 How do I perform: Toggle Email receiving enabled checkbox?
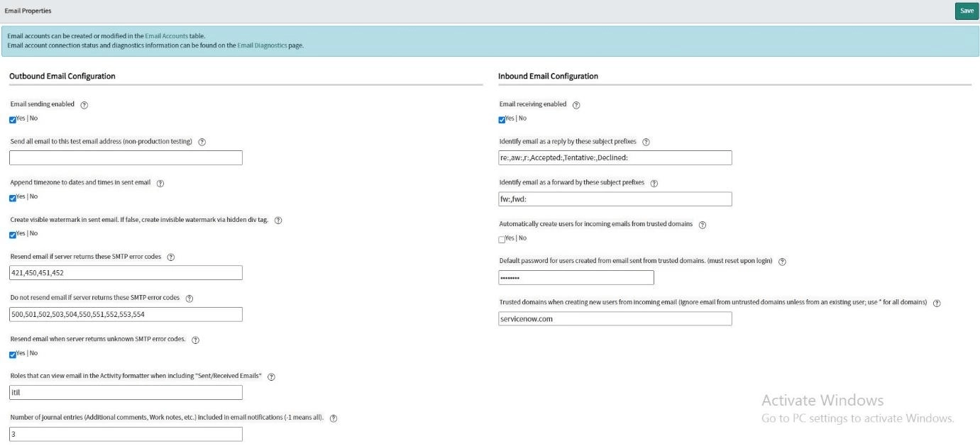tap(502, 120)
